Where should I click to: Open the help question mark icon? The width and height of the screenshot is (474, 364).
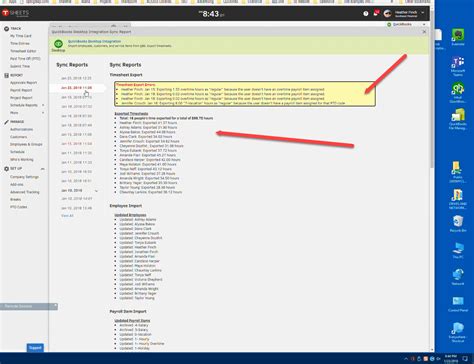pyautogui.click(x=366, y=14)
